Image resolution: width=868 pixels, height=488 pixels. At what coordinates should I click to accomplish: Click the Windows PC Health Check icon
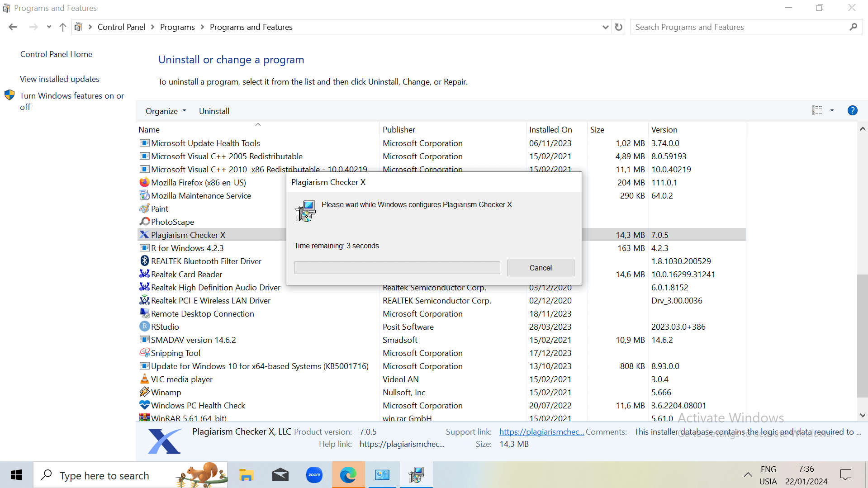click(144, 405)
